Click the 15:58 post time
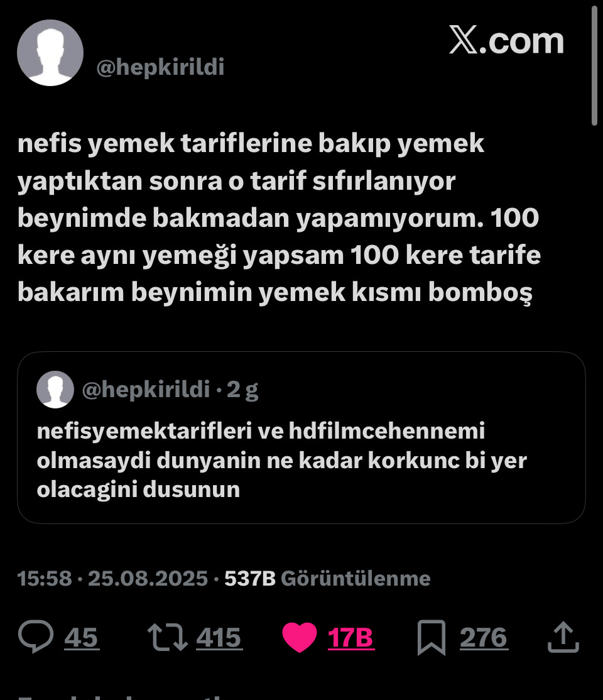Viewport: 603px width, 700px height. click(x=45, y=578)
